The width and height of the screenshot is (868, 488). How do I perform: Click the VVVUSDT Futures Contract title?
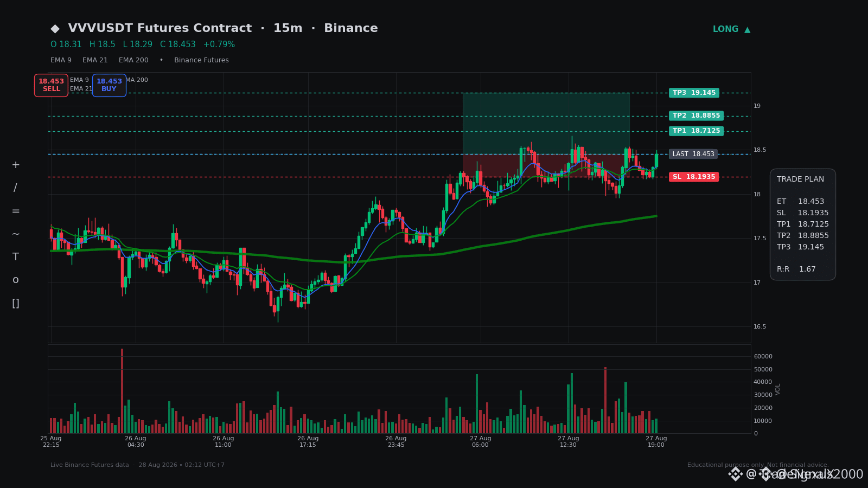[x=160, y=29]
